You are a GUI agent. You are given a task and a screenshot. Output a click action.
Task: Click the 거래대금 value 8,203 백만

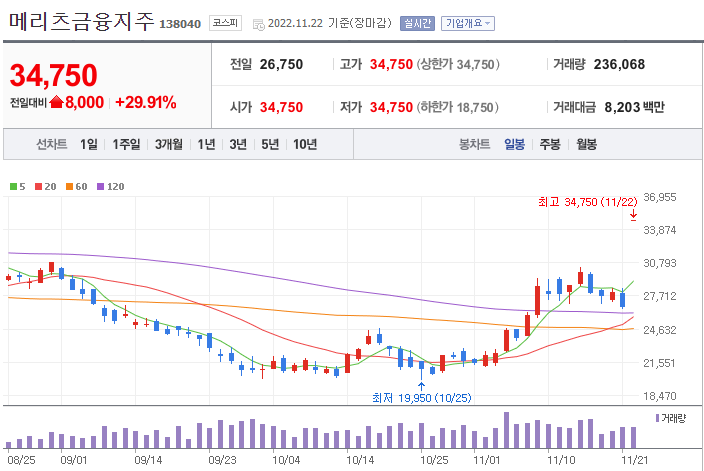[x=634, y=107]
